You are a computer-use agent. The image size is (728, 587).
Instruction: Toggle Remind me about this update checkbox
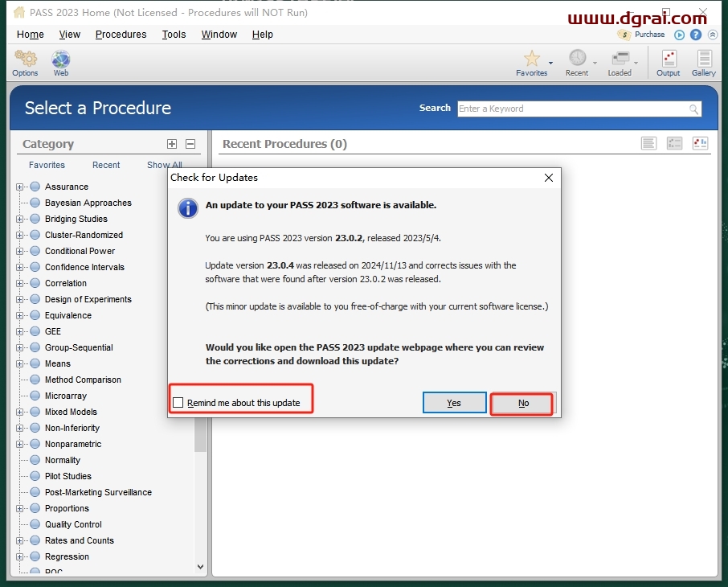point(178,403)
